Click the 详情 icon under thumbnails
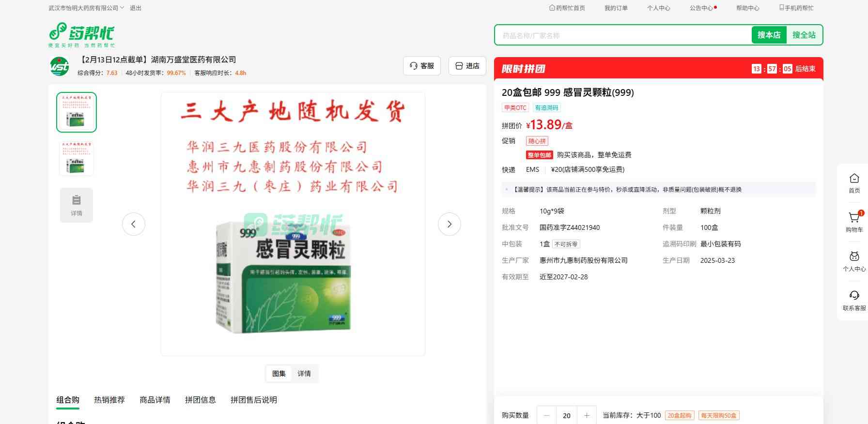868x424 pixels. 77,205
